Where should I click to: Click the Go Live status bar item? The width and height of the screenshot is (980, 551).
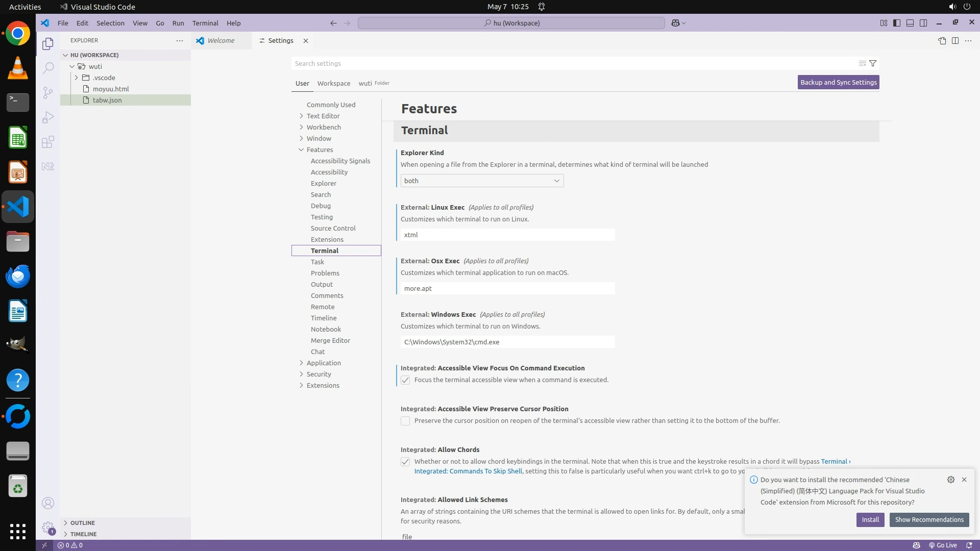943,545
